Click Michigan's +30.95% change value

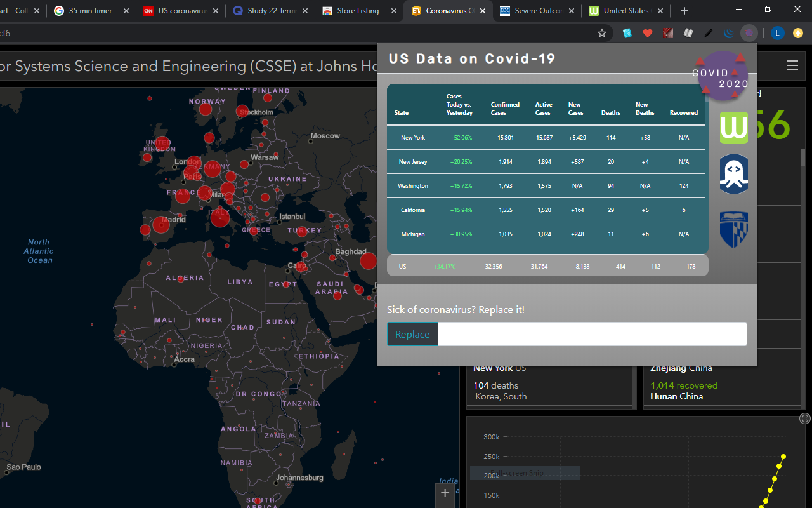pyautogui.click(x=461, y=234)
